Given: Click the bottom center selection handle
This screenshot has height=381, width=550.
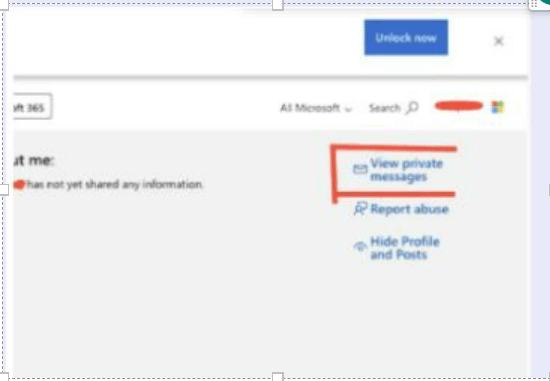Looking at the screenshot, I should click(277, 377).
